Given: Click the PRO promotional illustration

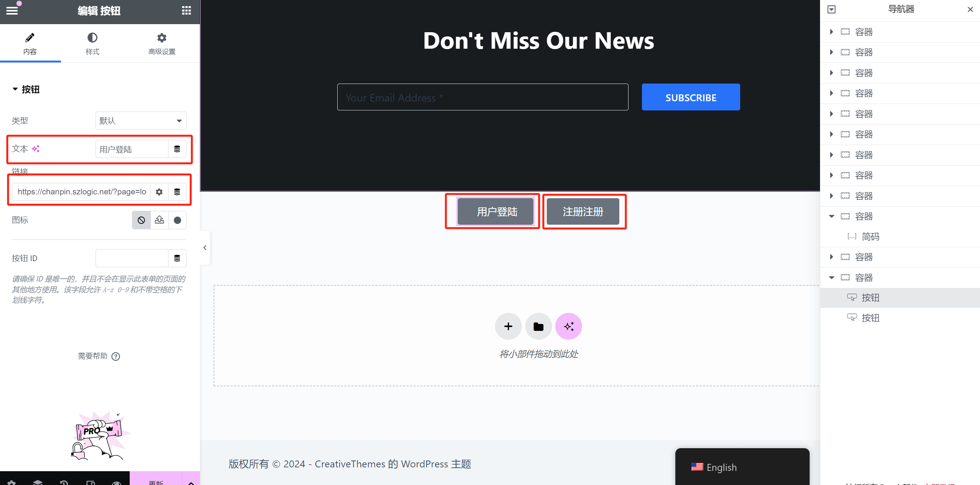Looking at the screenshot, I should coord(100,436).
